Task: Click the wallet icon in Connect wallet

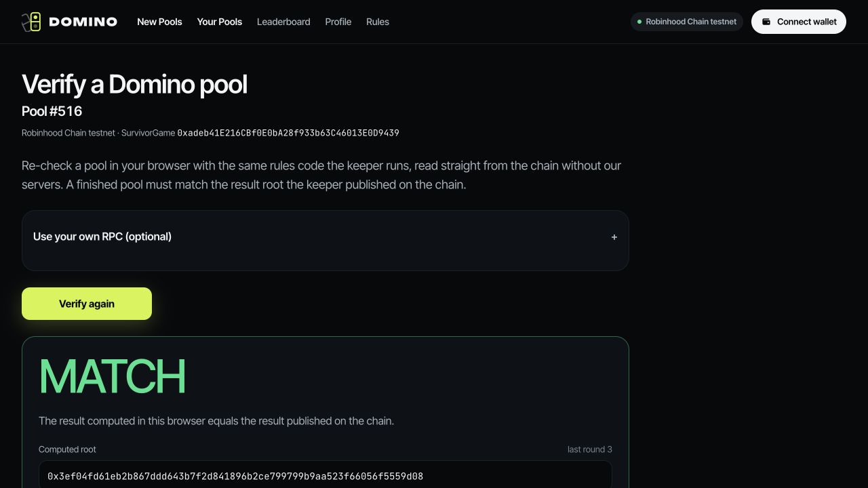Action: point(766,22)
